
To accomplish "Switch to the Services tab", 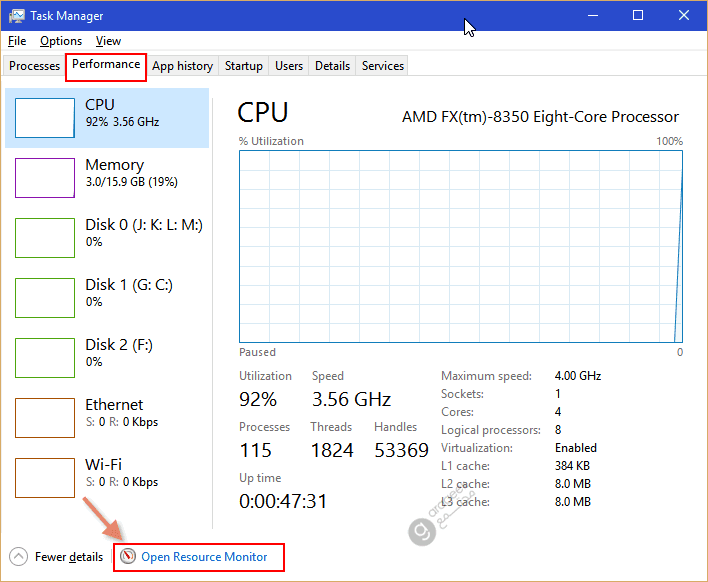I will point(383,66).
